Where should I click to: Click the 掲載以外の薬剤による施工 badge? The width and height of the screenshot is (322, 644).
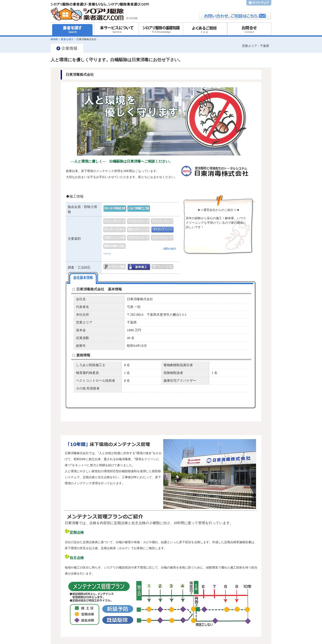[x=114, y=246]
